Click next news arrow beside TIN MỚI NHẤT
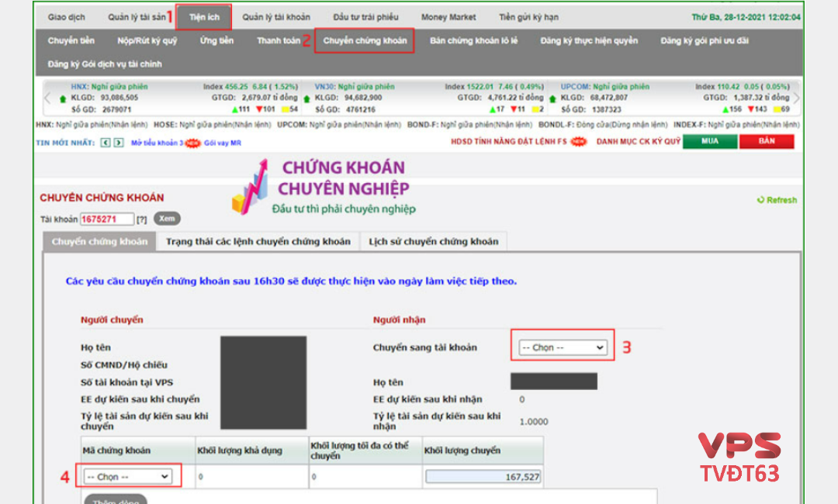Screen dimensions: 838x504 click(x=119, y=143)
